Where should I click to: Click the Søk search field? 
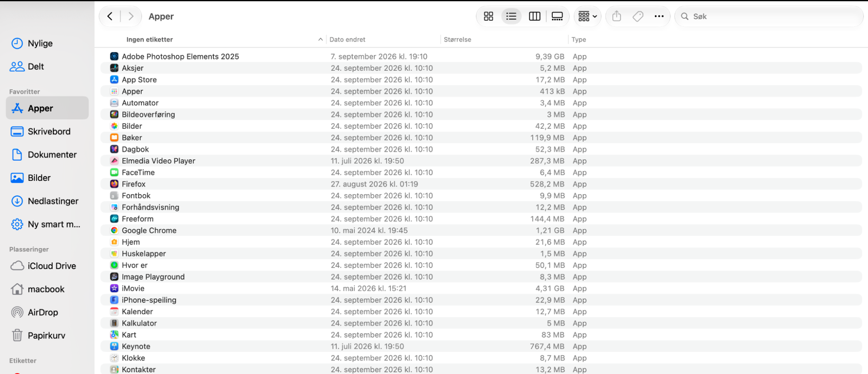[x=769, y=16]
